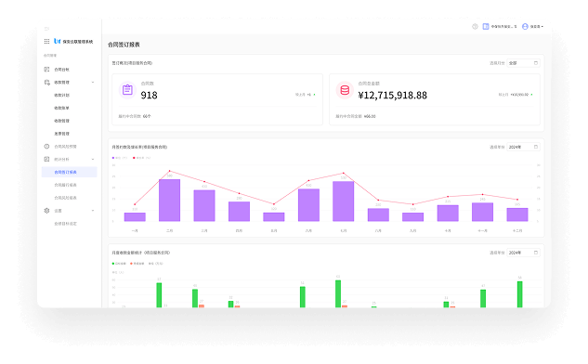Click the settings gear icon in sidebar
The width and height of the screenshot is (588, 364).
46,211
